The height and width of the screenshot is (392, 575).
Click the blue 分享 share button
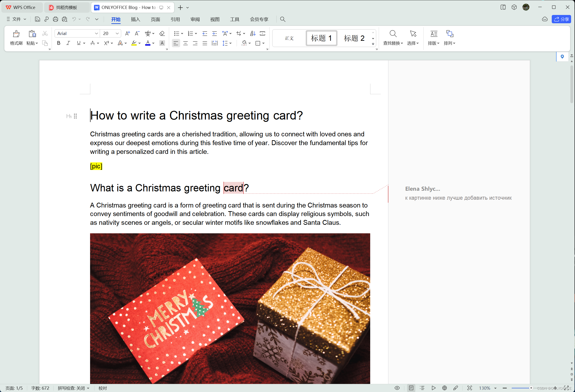click(561, 19)
